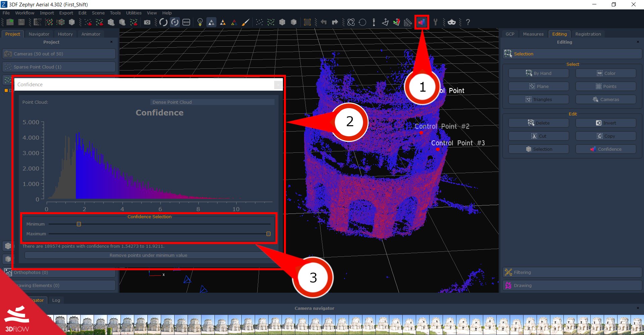Click the Confidence tool icon in toolbar
Image resolution: width=644 pixels, height=335 pixels.
tap(422, 22)
